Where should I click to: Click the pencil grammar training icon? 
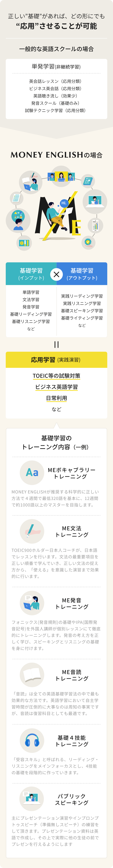click(32, 531)
